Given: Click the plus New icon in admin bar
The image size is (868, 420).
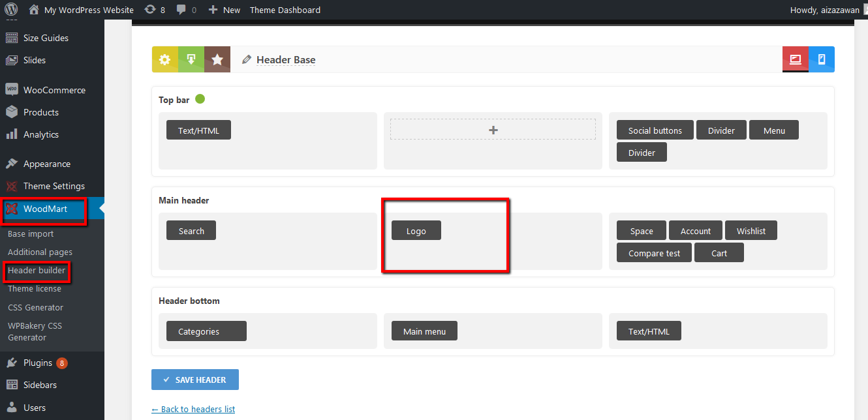Looking at the screenshot, I should point(213,10).
